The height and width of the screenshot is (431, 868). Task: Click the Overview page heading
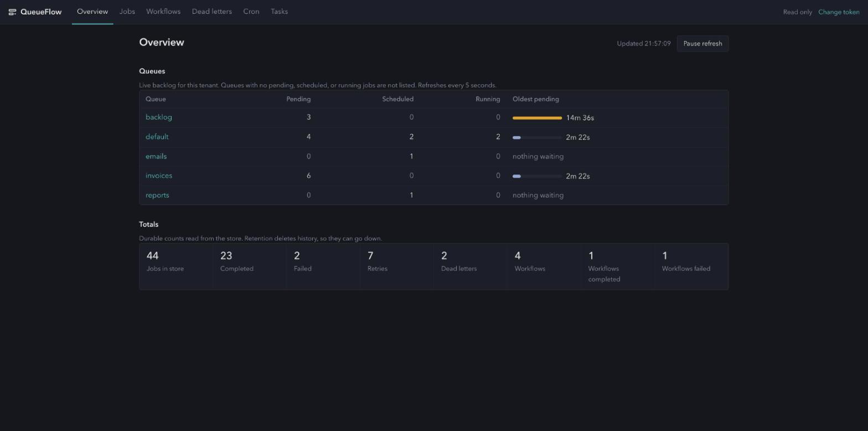162,43
